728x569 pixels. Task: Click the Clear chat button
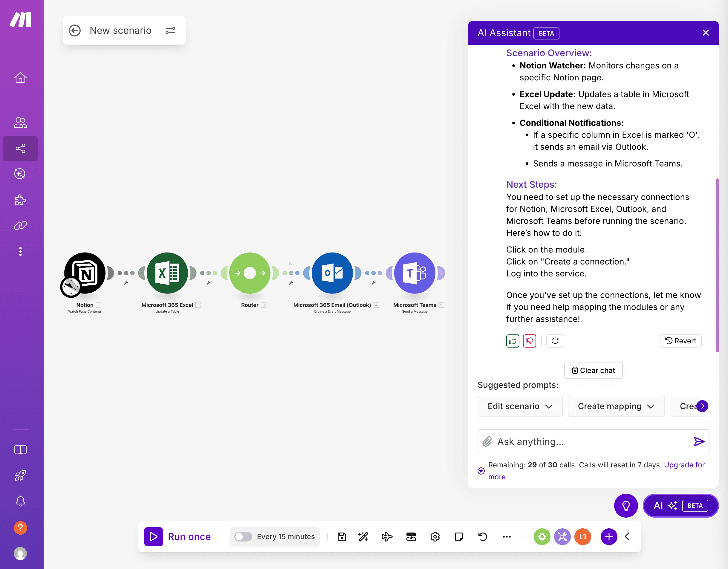(x=593, y=370)
